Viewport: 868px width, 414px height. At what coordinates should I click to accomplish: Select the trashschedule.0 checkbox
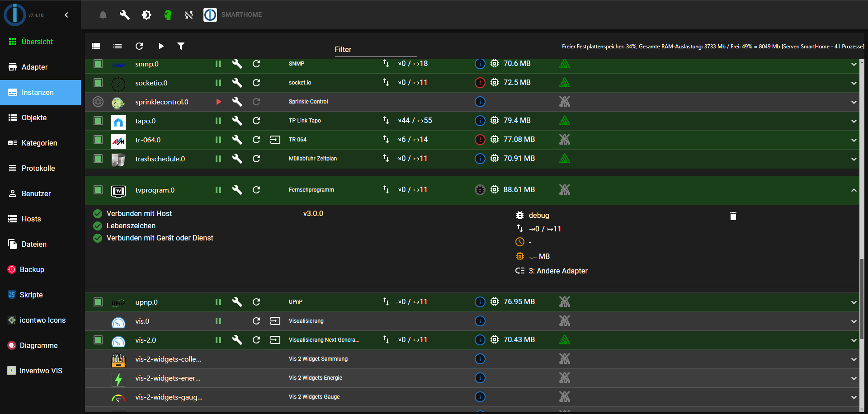click(98, 159)
